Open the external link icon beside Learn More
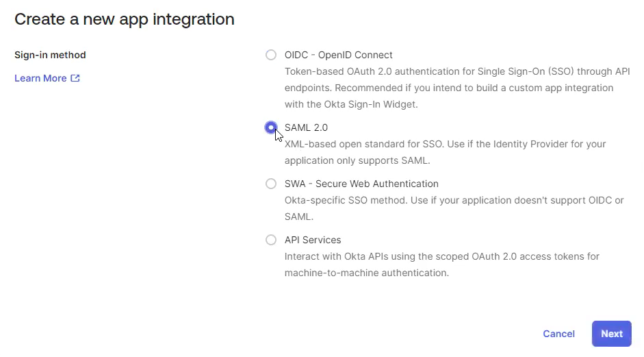The width and height of the screenshot is (644, 357). point(75,78)
